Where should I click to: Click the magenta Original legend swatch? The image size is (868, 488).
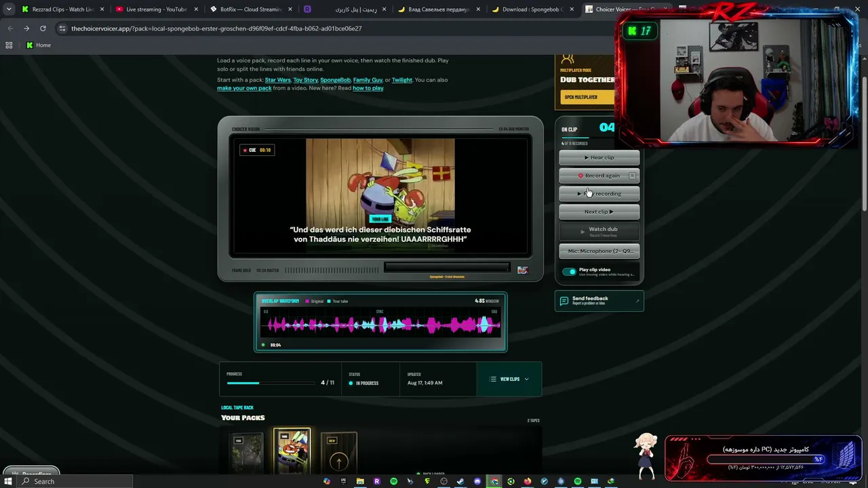307,301
